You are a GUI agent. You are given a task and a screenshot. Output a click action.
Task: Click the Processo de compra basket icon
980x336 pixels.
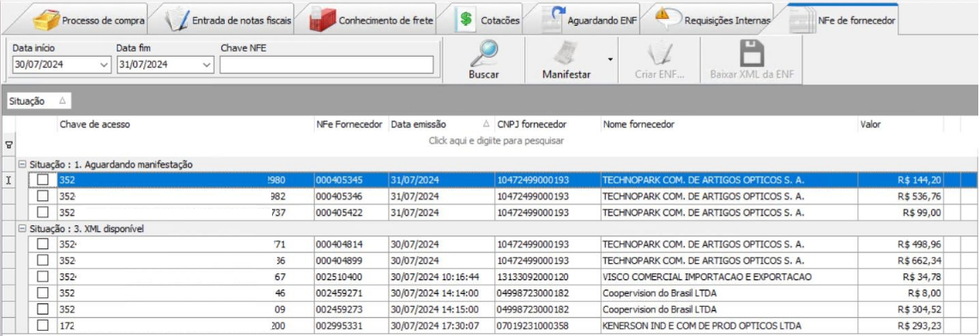pyautogui.click(x=46, y=20)
